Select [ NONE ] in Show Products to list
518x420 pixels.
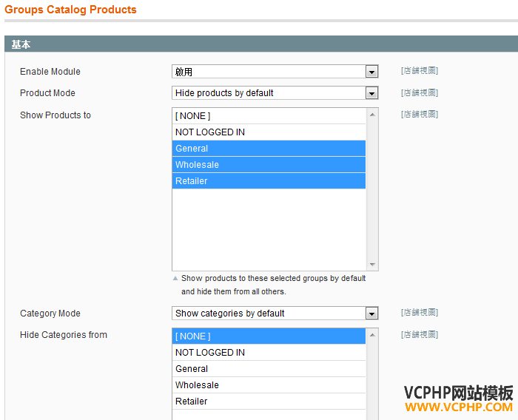tap(269, 116)
